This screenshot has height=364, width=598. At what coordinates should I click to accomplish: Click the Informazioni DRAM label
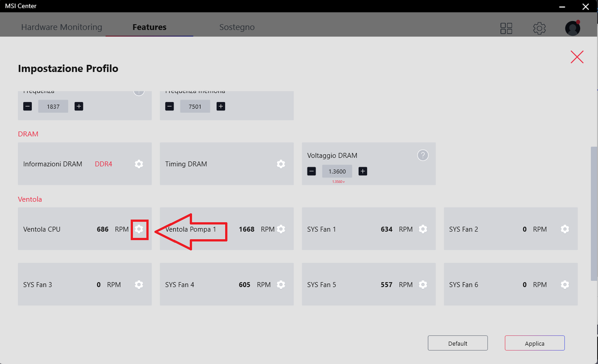(53, 164)
